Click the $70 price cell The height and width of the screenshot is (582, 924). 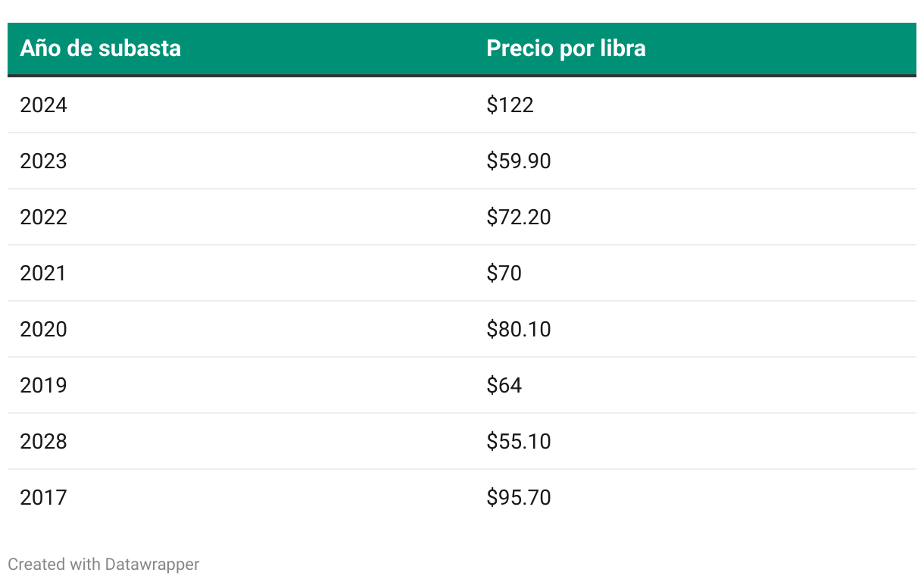(x=504, y=273)
